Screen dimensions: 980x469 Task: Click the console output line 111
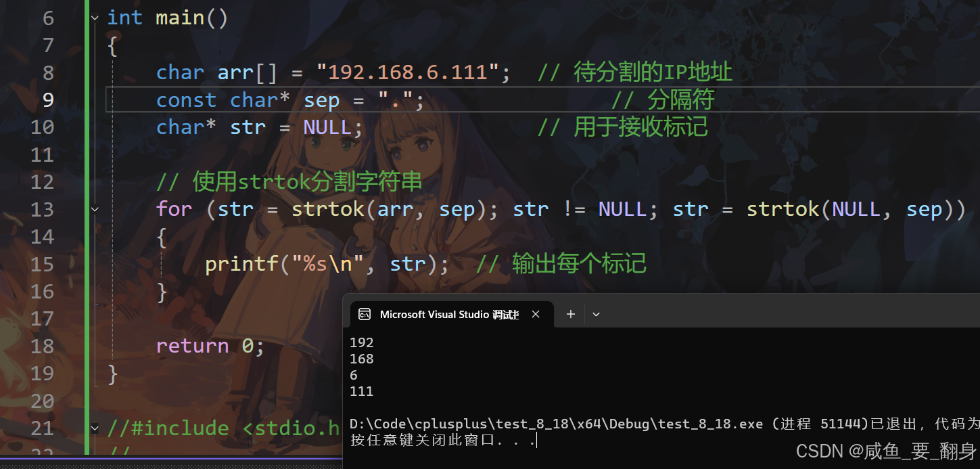coord(362,391)
